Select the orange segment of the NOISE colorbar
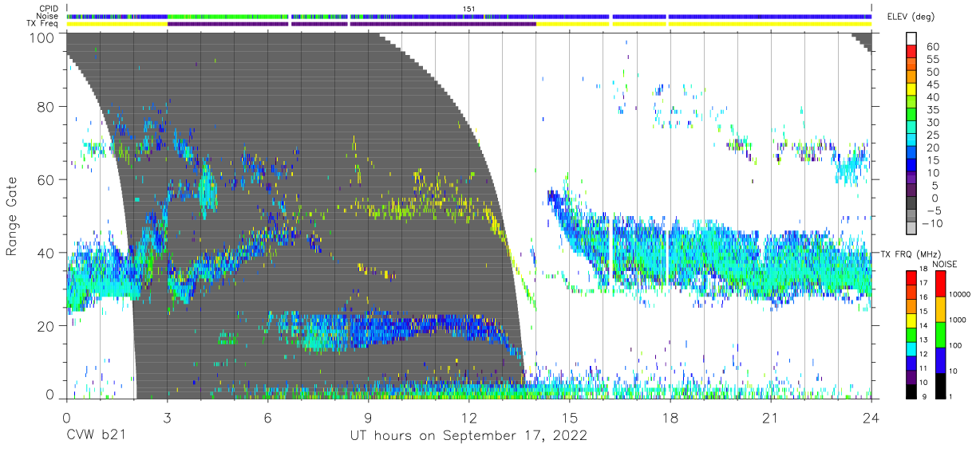 click(942, 309)
